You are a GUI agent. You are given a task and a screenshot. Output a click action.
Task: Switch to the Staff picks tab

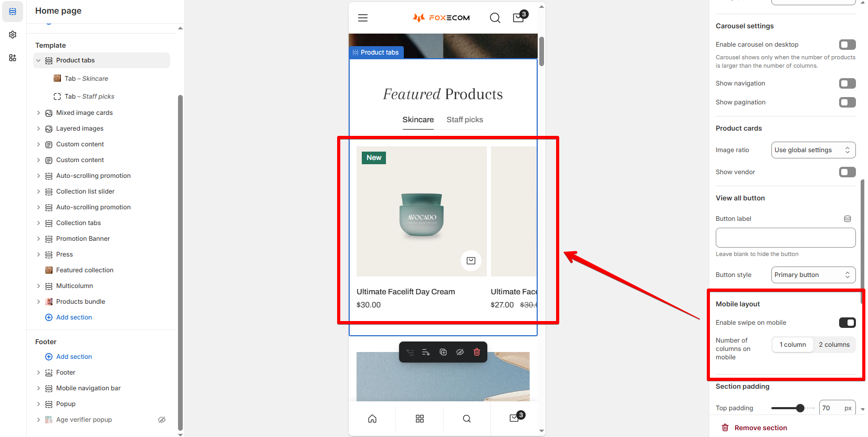(465, 120)
